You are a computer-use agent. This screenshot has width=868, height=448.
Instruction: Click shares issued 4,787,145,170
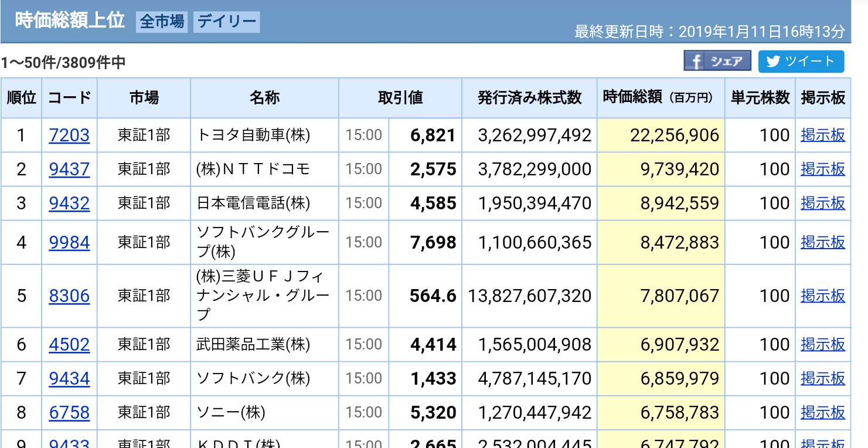pos(535,379)
